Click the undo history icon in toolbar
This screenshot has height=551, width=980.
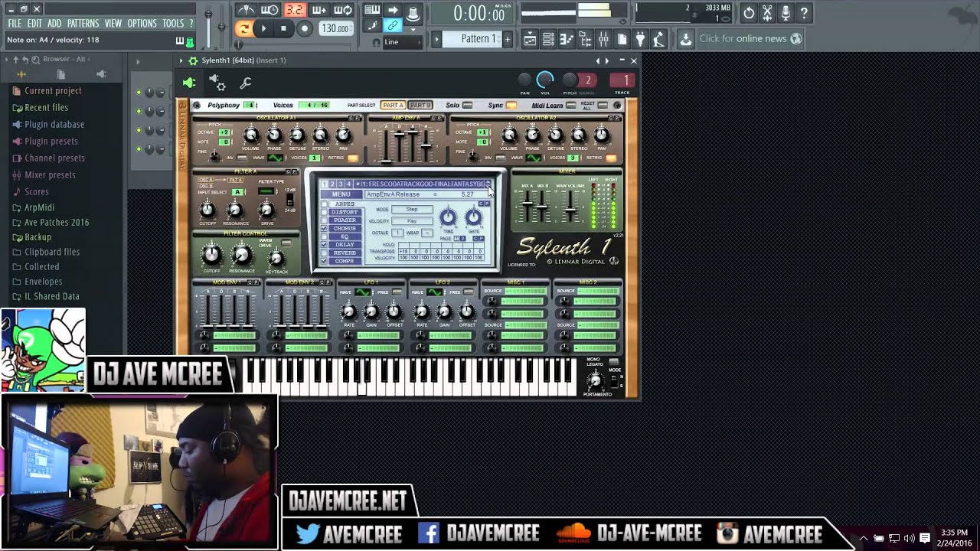[x=749, y=13]
